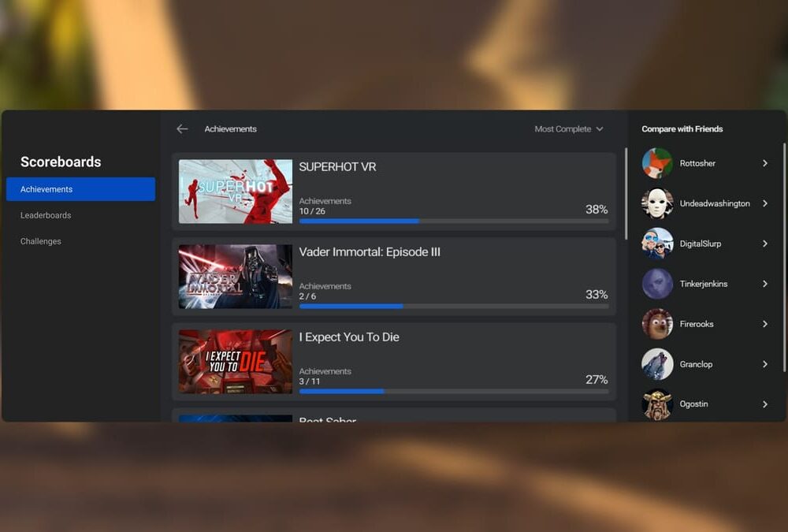Select the Achievements sidebar tab
Image resolution: width=788 pixels, height=532 pixels.
[80, 189]
